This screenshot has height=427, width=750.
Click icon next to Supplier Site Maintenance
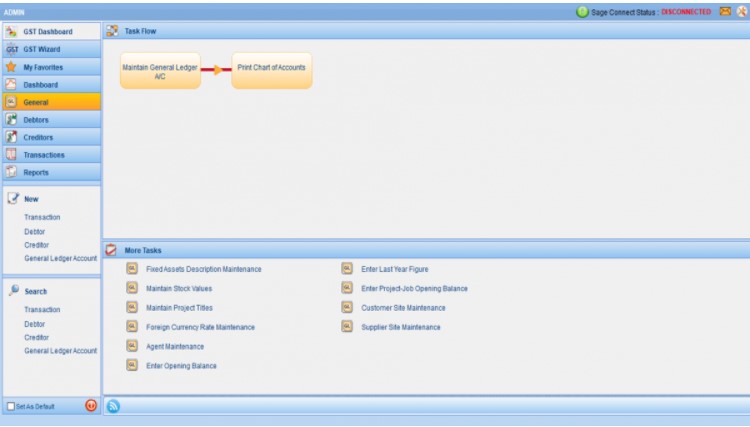[347, 327]
